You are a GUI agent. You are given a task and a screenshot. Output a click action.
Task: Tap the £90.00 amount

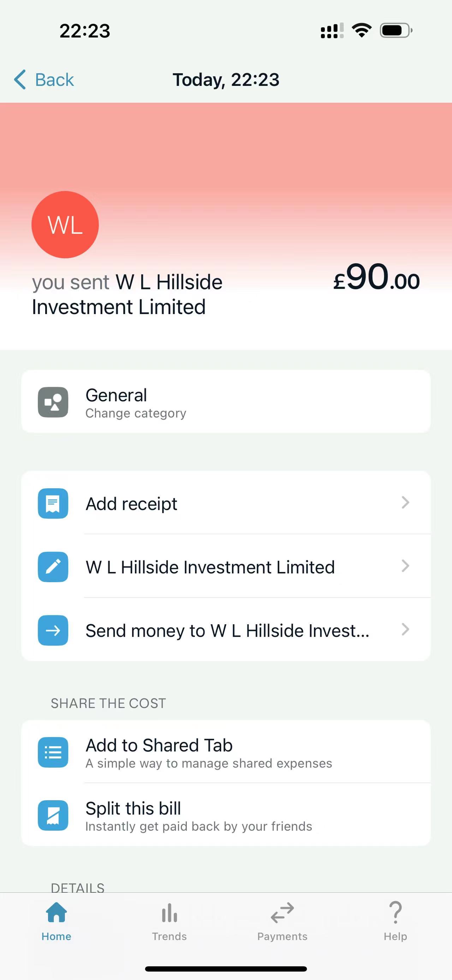376,278
